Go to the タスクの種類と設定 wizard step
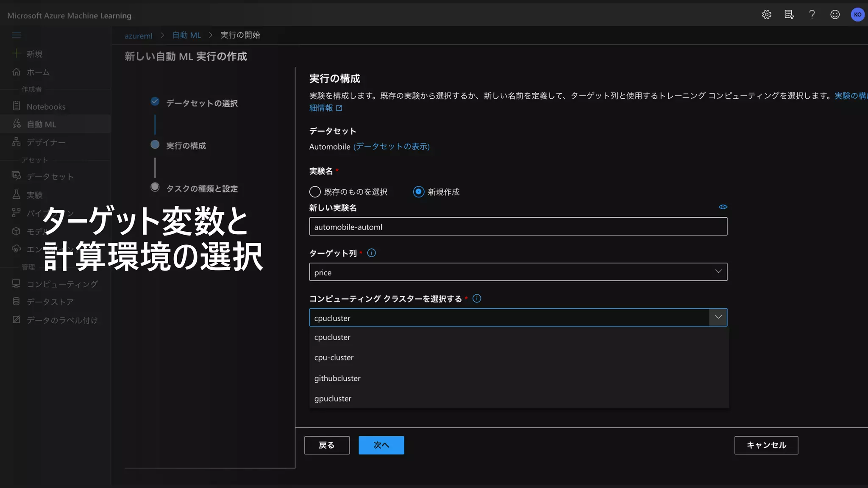 click(x=202, y=189)
